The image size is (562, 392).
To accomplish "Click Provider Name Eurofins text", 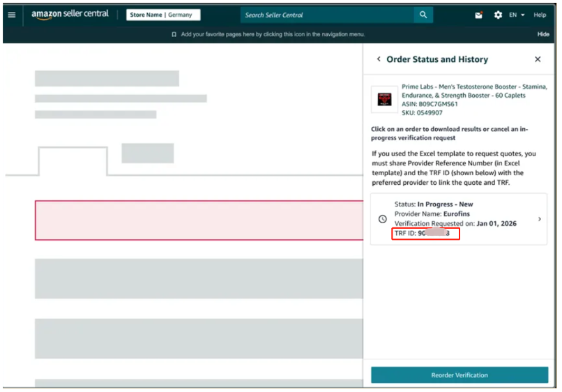I will 432,213.
